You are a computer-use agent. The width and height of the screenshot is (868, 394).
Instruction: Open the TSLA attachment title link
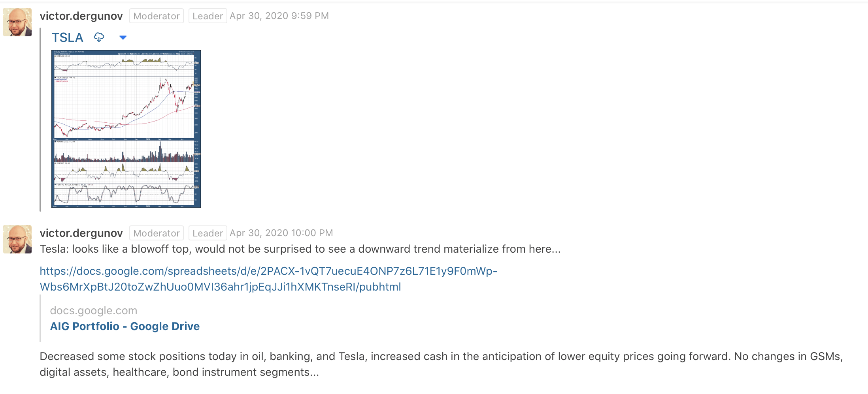coord(68,38)
